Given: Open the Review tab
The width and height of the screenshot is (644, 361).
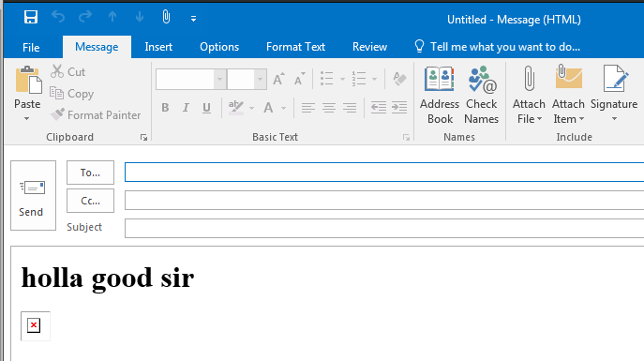Looking at the screenshot, I should [x=369, y=47].
